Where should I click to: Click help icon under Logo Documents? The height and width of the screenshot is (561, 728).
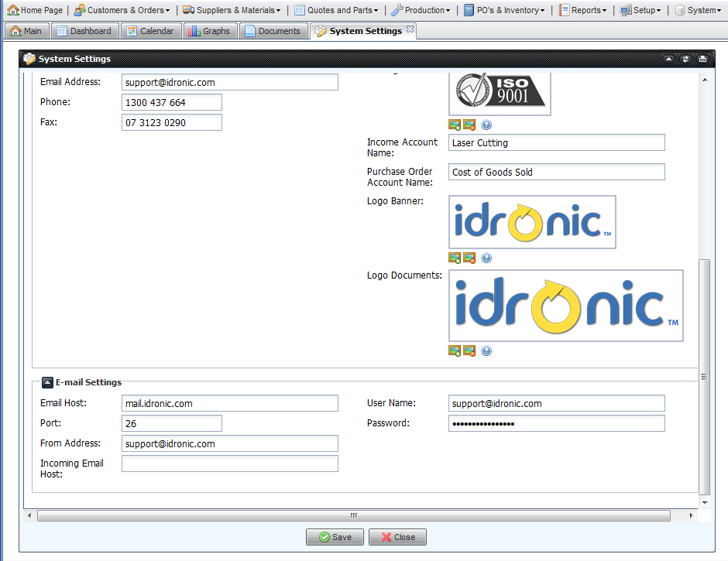point(486,351)
